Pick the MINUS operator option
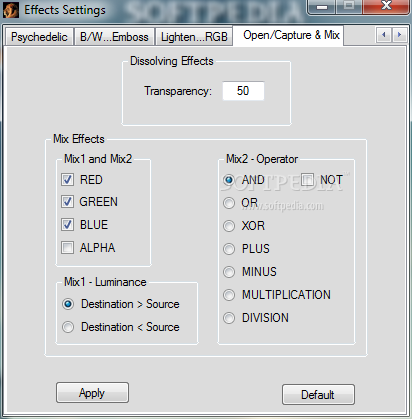412x419 pixels. (x=229, y=272)
